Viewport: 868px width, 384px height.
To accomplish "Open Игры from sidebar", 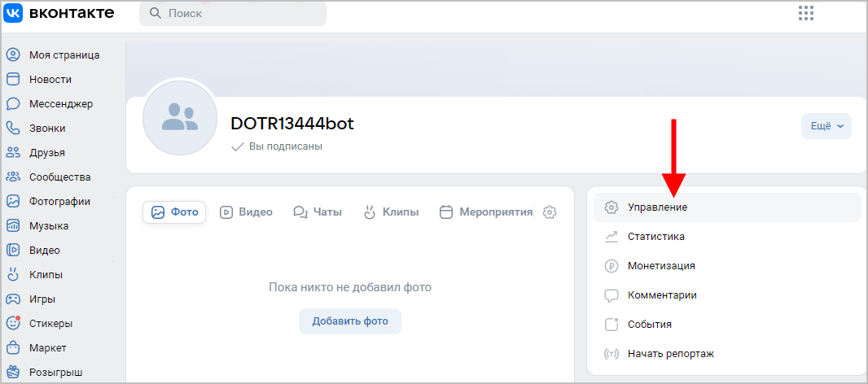I will (42, 299).
